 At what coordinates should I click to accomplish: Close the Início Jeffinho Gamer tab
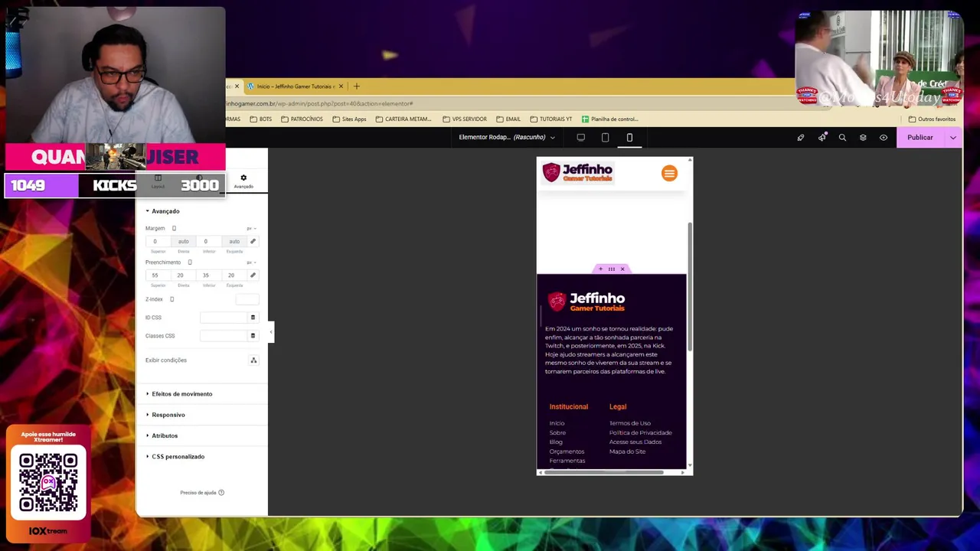tap(341, 86)
